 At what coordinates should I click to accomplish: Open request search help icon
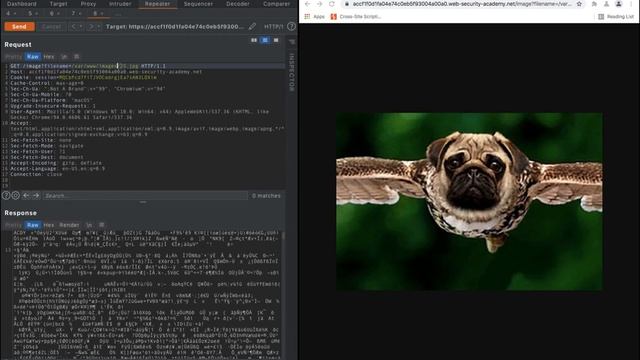click(6, 196)
